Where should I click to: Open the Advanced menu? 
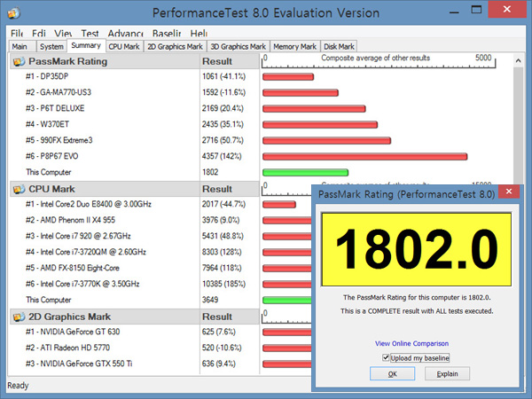pos(126,34)
